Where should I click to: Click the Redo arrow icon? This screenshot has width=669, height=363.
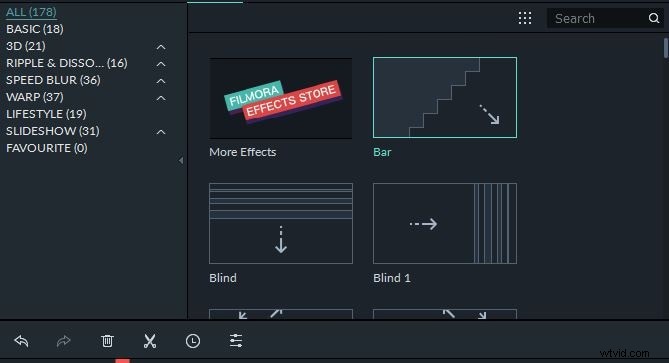64,341
